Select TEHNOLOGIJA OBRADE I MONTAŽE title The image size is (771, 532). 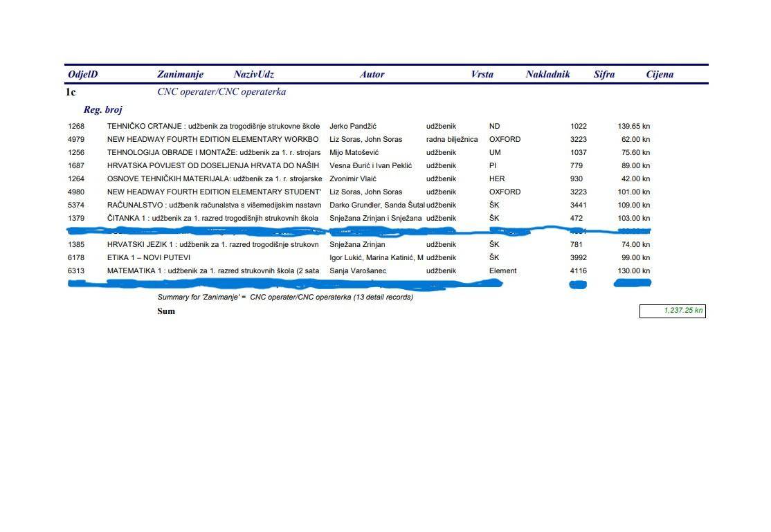tap(214, 152)
